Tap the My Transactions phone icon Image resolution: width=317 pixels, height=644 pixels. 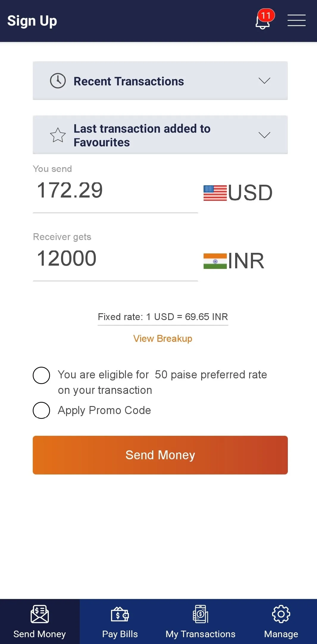pyautogui.click(x=200, y=614)
